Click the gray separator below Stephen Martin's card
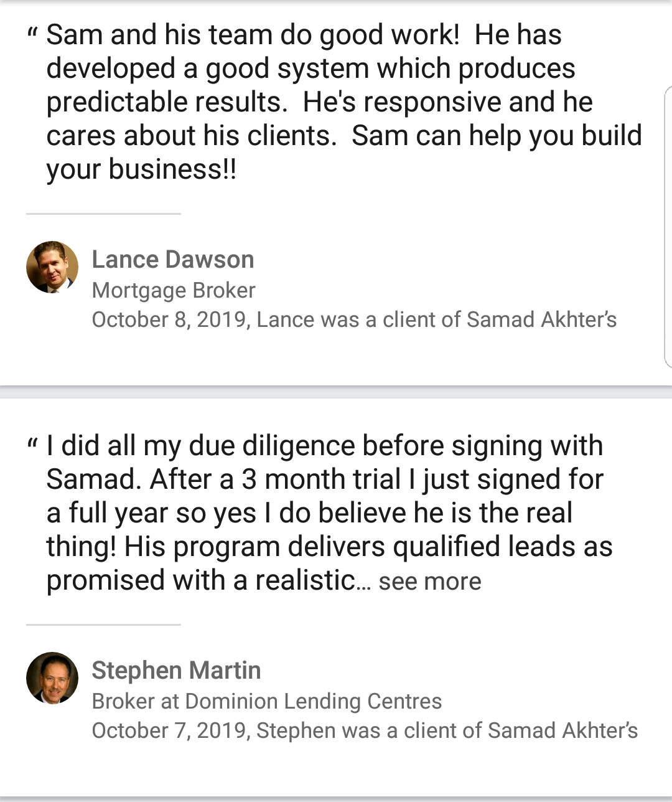This screenshot has width=672, height=802. coord(336,799)
